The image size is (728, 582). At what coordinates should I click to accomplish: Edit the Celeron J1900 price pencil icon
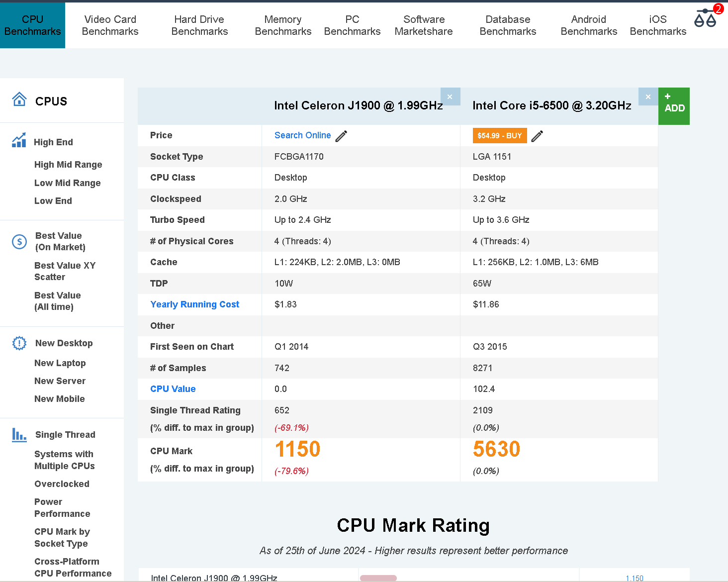coord(341,136)
